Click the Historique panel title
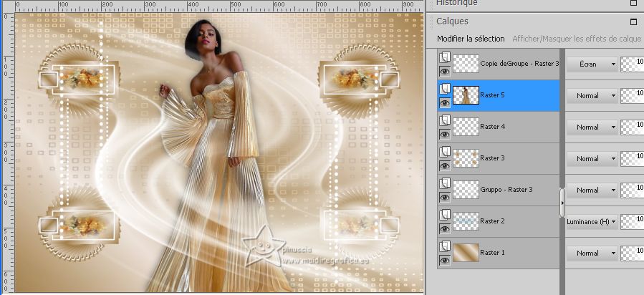 coord(457,3)
